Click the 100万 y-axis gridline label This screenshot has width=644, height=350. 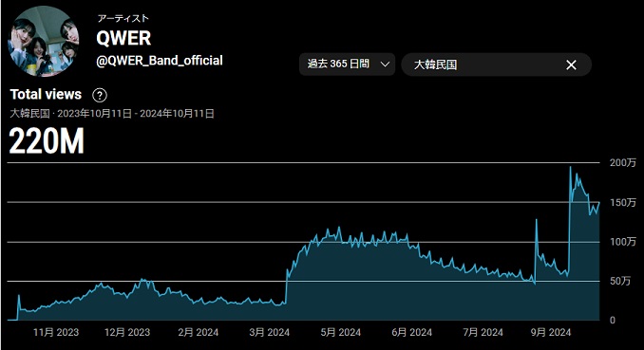(623, 242)
